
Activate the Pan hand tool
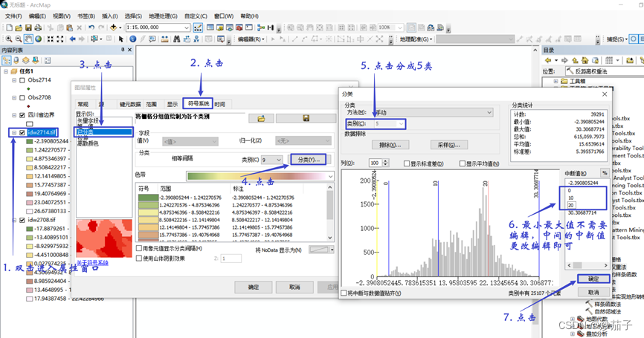click(x=28, y=39)
